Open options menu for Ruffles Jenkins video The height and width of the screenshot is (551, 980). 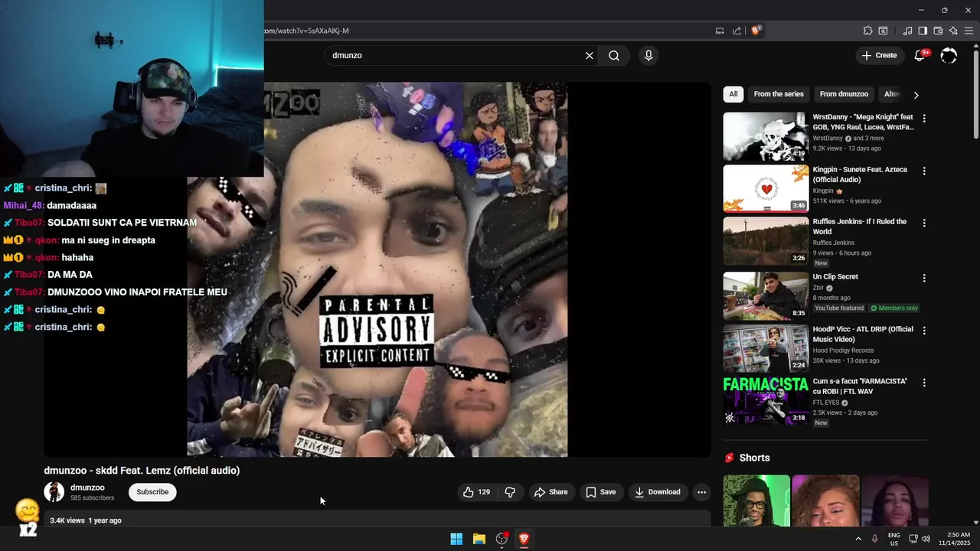[x=924, y=223]
